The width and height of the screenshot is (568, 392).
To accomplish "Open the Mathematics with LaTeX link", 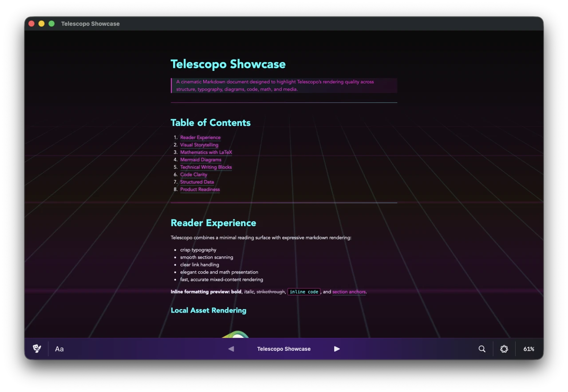I will 206,152.
